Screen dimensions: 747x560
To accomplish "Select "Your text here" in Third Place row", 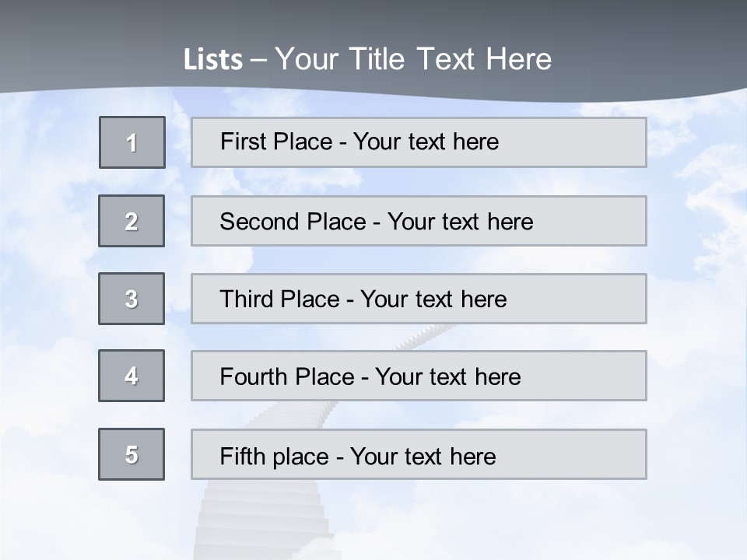I will (x=433, y=299).
